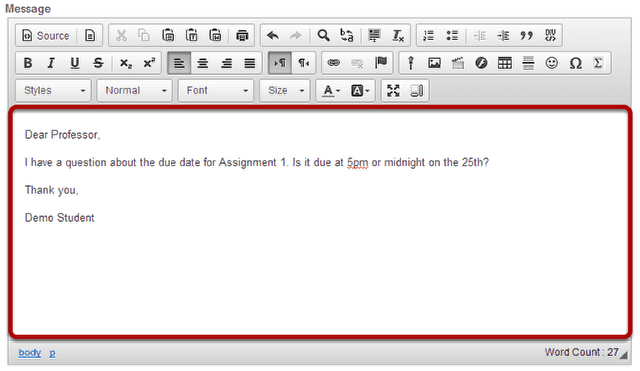Click the body element path link
The image size is (640, 371).
(x=29, y=353)
